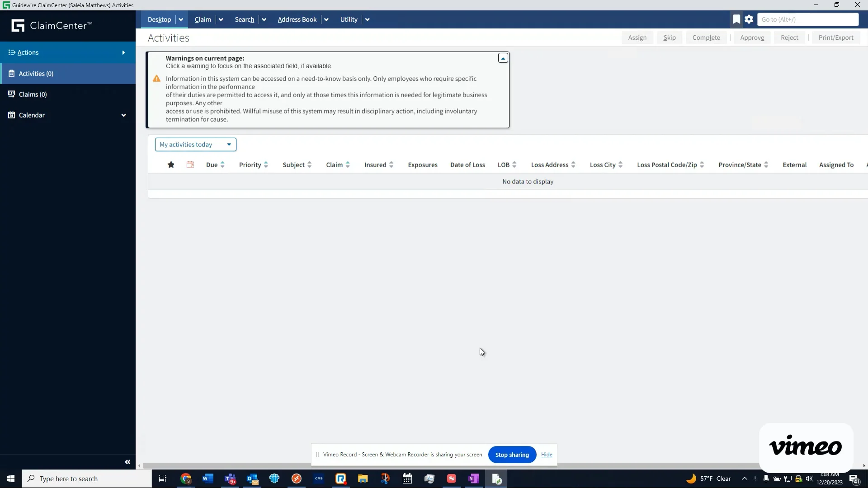The width and height of the screenshot is (868, 488).
Task: Click the bookmark icon near the search bar
Action: point(736,19)
